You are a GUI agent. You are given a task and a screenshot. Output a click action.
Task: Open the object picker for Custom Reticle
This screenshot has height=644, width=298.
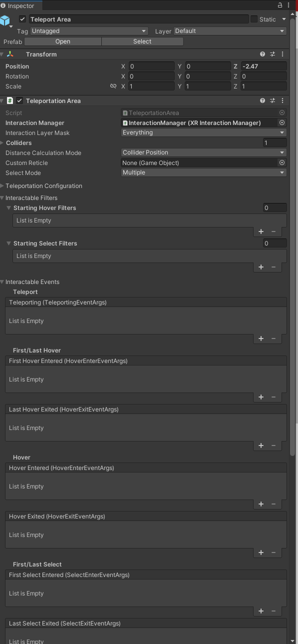[x=282, y=162]
